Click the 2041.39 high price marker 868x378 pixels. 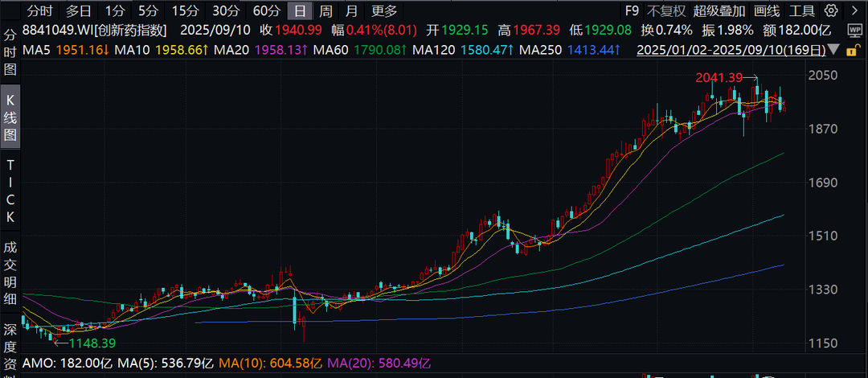coord(720,78)
